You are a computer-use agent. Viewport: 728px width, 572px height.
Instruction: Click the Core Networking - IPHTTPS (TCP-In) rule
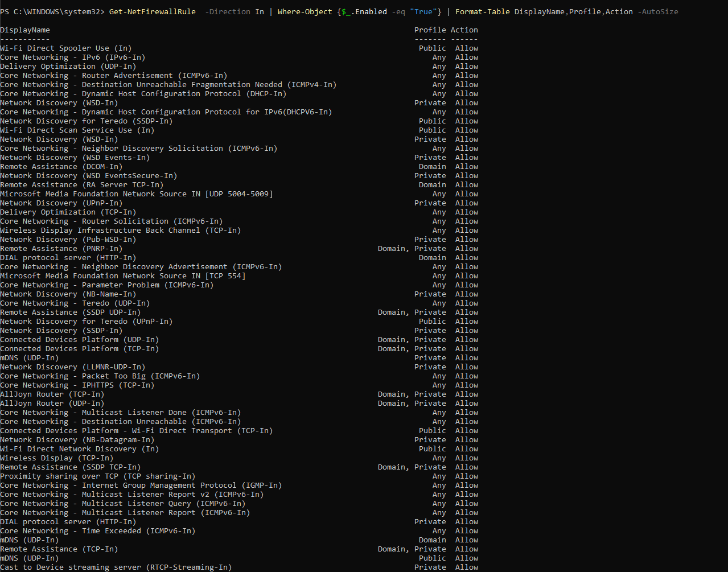pyautogui.click(x=77, y=385)
